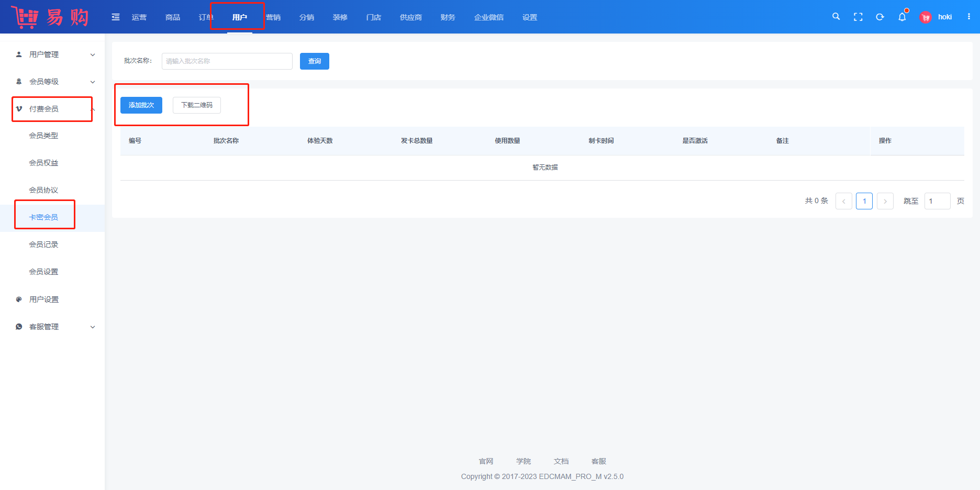
Task: Focus the 批次名称 input field
Action: [227, 61]
